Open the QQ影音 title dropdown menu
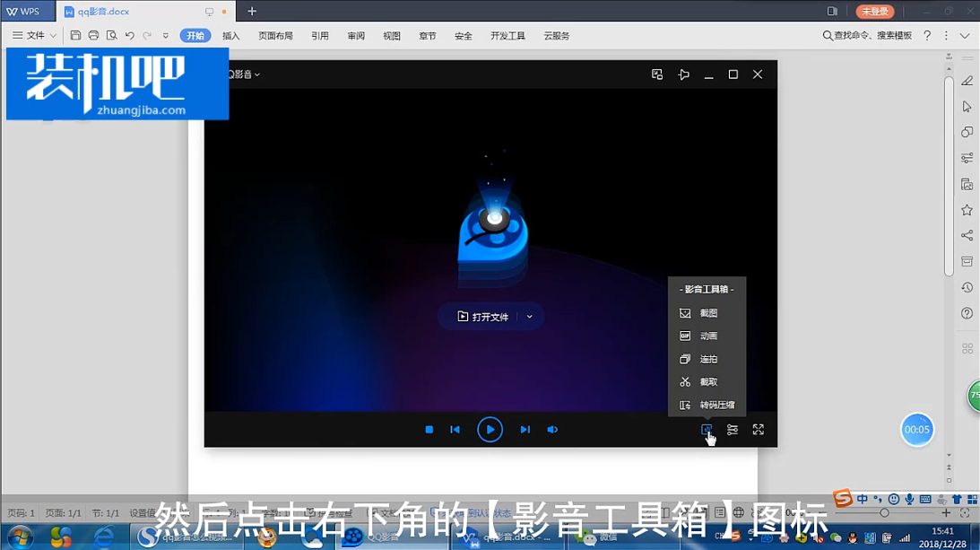Screen dimensions: 980x550 (243, 74)
